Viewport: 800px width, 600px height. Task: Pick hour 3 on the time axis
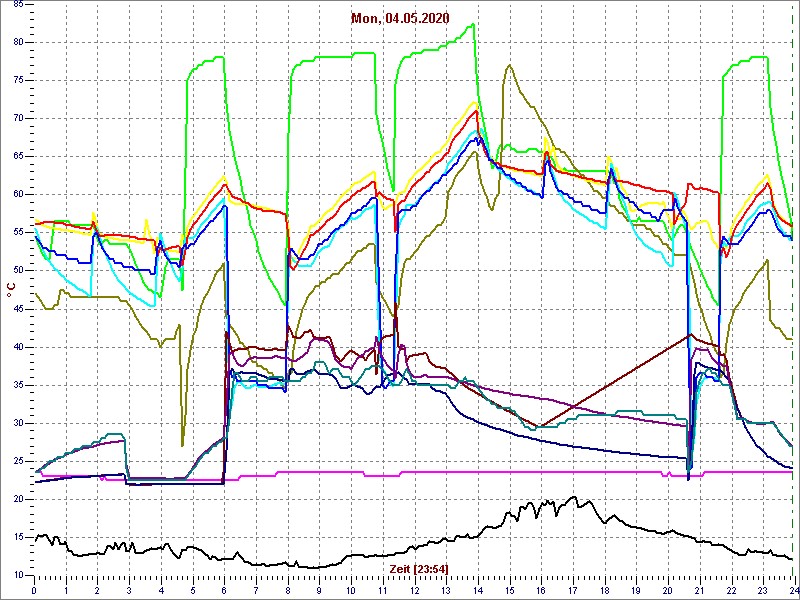129,591
